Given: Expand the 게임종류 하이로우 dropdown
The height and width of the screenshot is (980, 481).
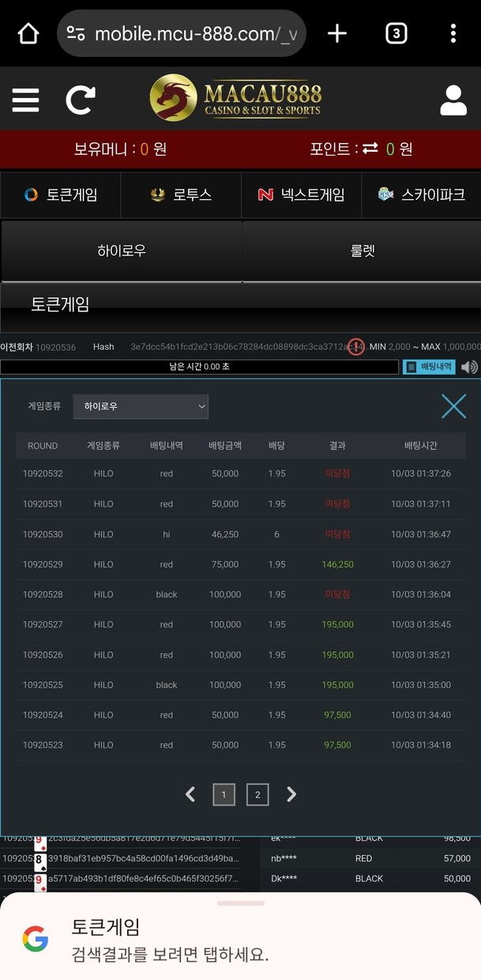Looking at the screenshot, I should [x=141, y=406].
